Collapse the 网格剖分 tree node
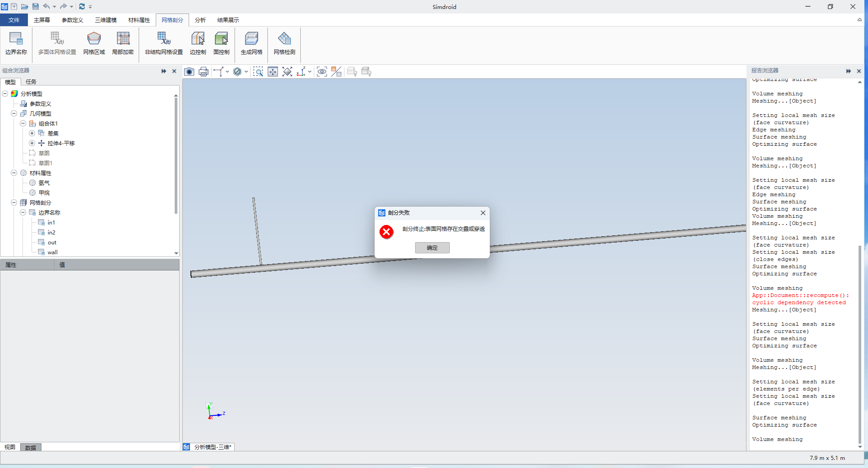The width and height of the screenshot is (868, 468). [14, 202]
